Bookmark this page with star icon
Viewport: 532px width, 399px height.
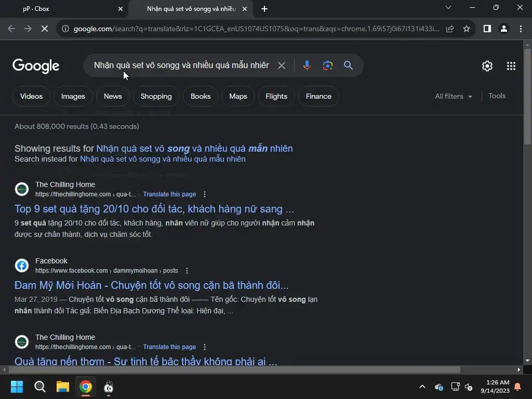467,29
